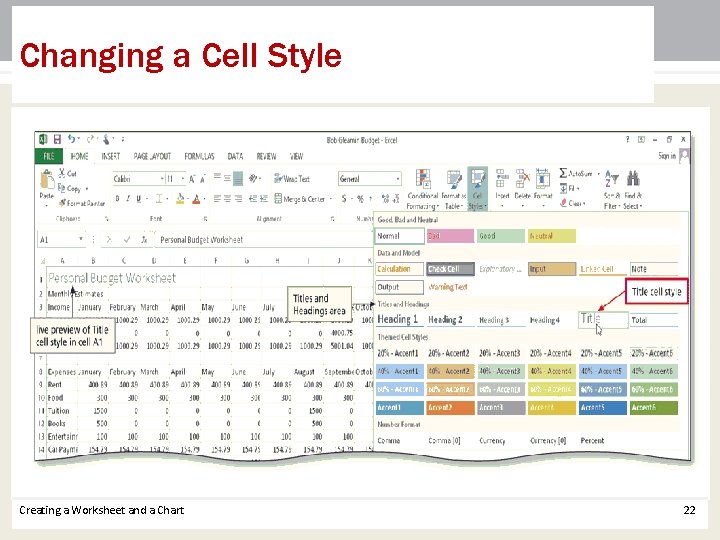Click the Undo icon in Quick Access Toolbar
This screenshot has height=540, width=720.
(x=71, y=139)
